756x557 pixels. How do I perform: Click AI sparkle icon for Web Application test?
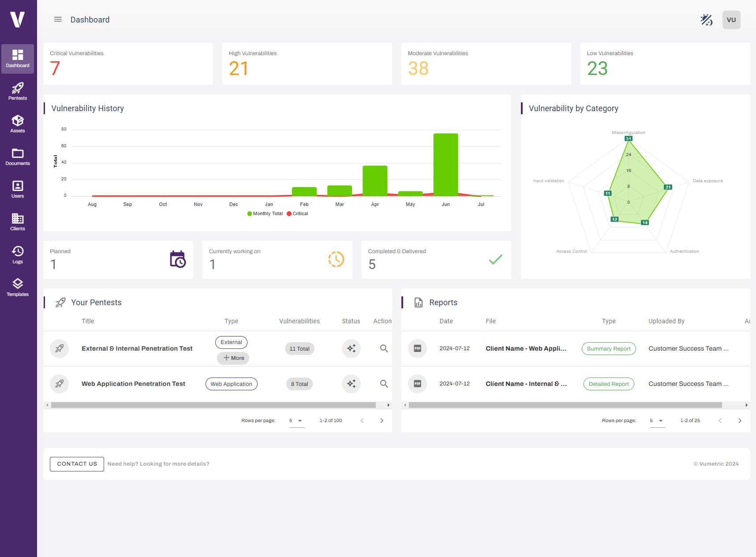coord(351,384)
